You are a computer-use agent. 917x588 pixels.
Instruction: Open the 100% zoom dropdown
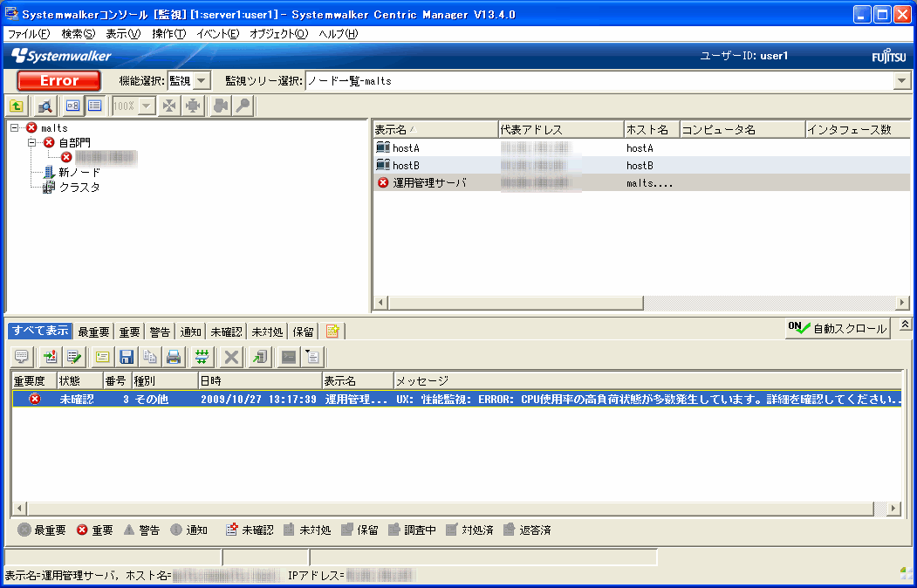pyautogui.click(x=147, y=106)
